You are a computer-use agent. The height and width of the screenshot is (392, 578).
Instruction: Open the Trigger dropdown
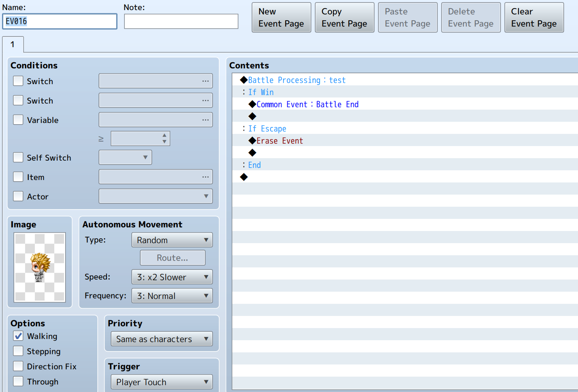pos(162,382)
